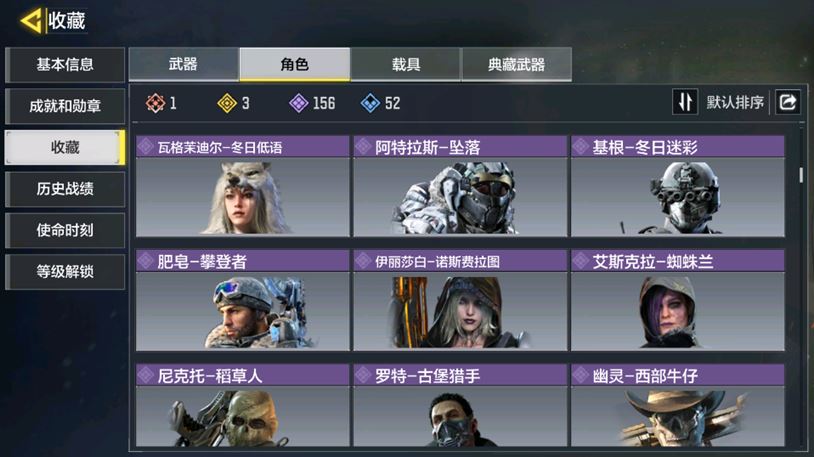This screenshot has height=457, width=814.
Task: Open 历史战绩 in the sidebar
Action: click(x=65, y=189)
